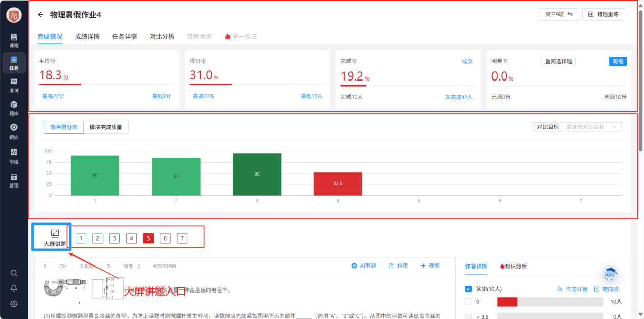Open the 学情 analytics section

pyautogui.click(x=14, y=156)
